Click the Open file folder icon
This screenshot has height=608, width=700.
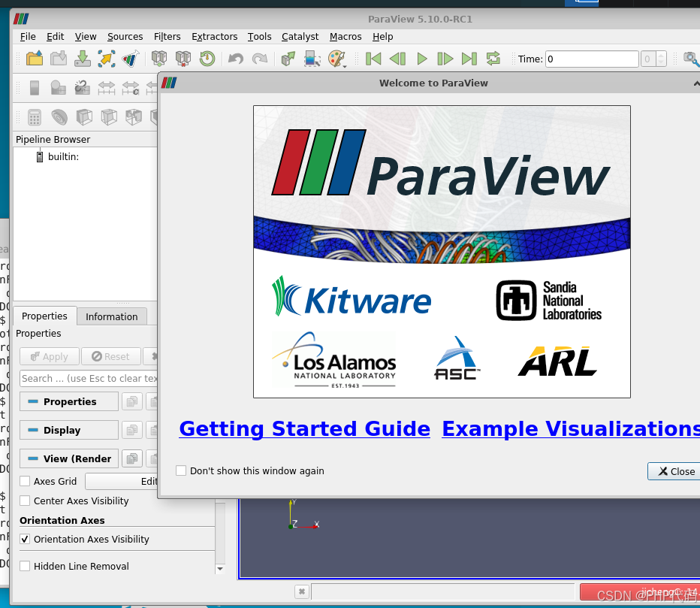(x=34, y=59)
